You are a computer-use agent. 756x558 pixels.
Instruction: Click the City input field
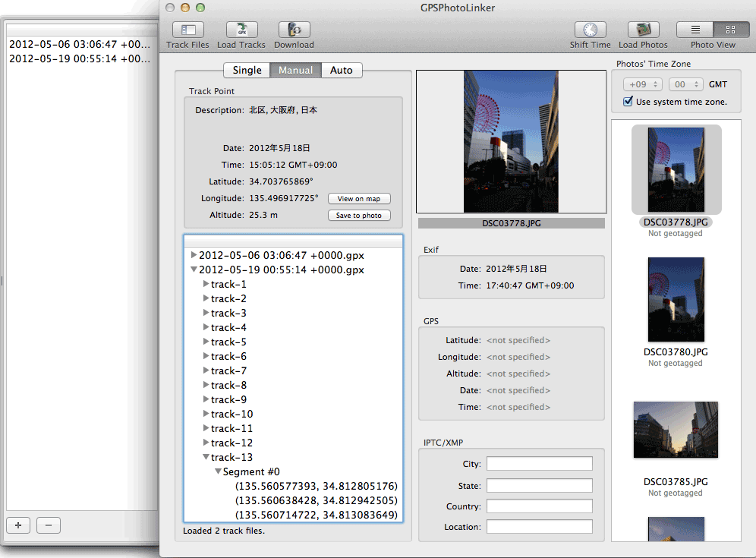tap(539, 464)
